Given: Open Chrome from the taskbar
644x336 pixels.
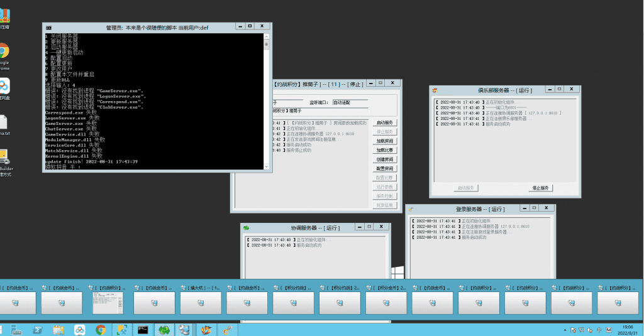Looking at the screenshot, I should tap(101, 330).
